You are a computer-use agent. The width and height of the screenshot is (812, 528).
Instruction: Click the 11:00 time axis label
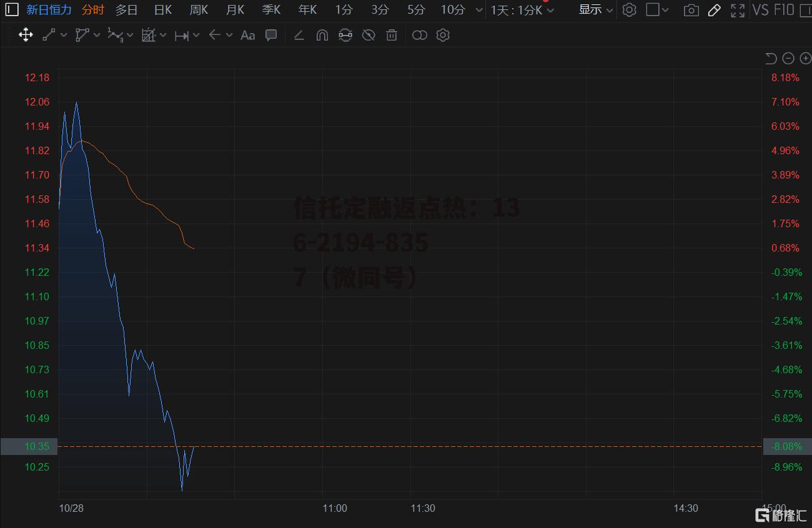tap(335, 508)
